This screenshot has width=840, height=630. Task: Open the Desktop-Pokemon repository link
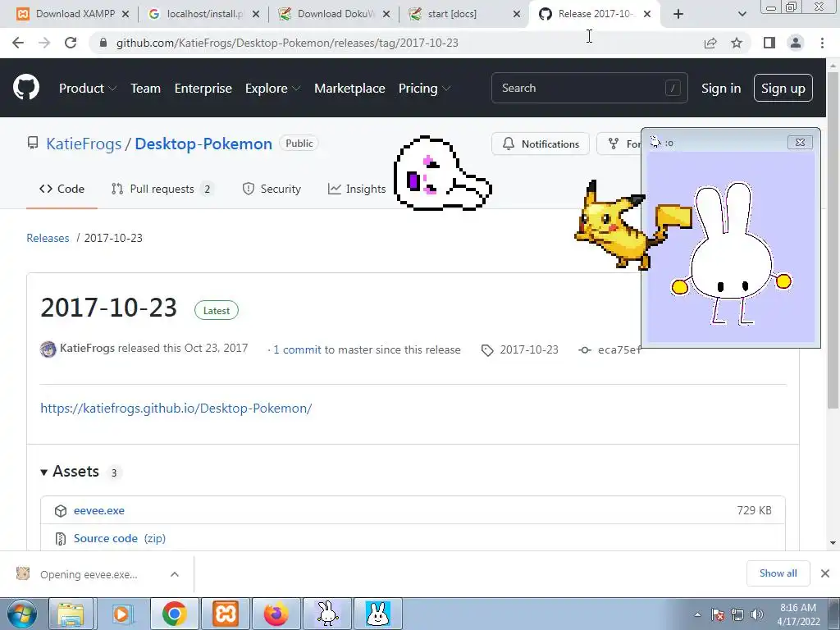[203, 144]
